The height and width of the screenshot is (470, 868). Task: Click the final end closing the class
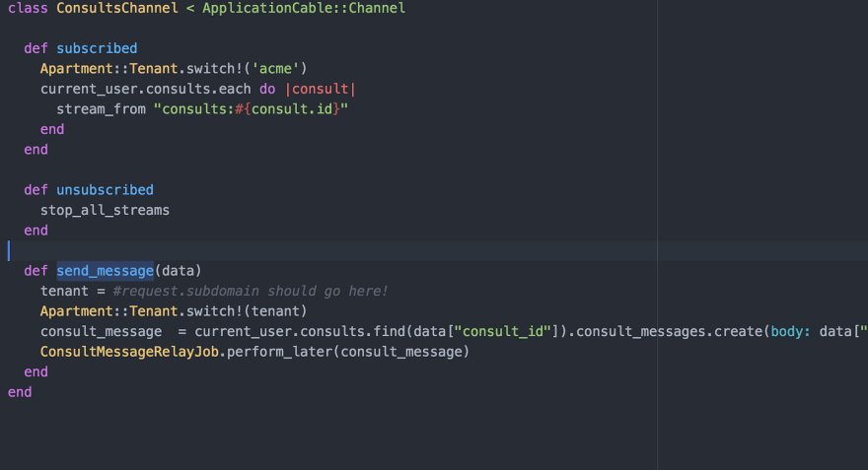[x=20, y=392]
